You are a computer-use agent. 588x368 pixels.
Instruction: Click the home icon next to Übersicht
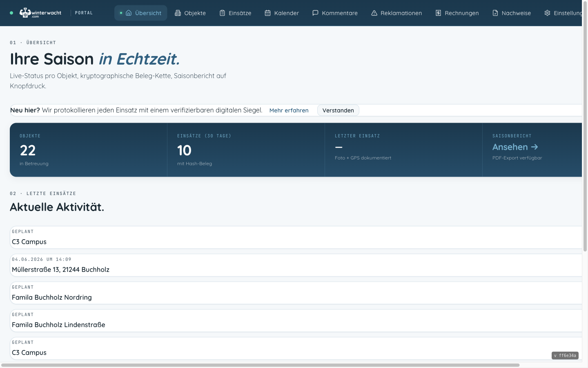129,13
